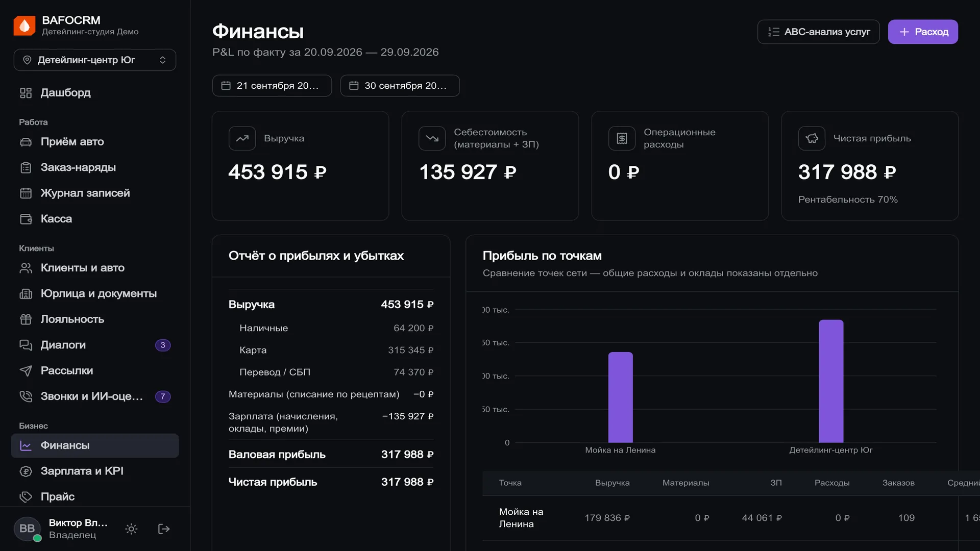This screenshot has height=551, width=980.
Task: Click the Выручка table column header
Action: click(612, 483)
